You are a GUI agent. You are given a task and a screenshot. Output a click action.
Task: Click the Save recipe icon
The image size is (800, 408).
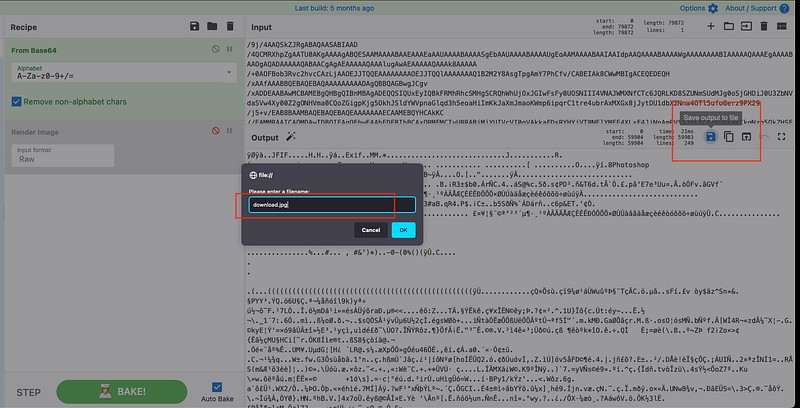[x=194, y=27]
